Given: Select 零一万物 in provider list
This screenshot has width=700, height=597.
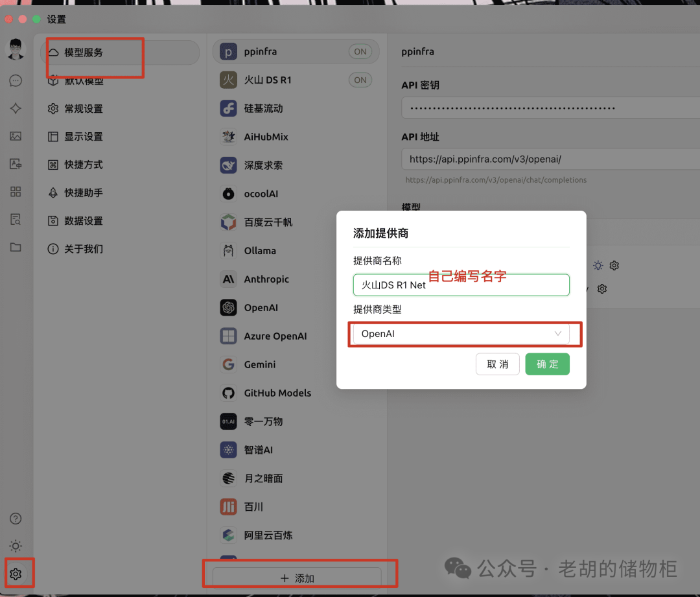Looking at the screenshot, I should (296, 421).
